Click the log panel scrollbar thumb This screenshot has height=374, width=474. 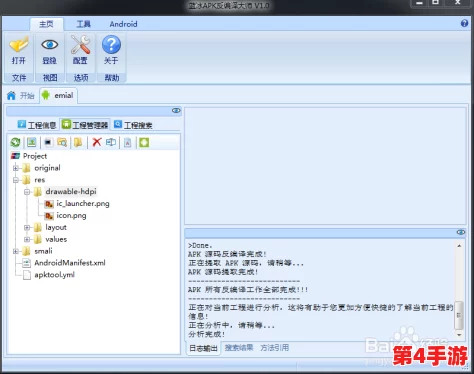(x=459, y=315)
